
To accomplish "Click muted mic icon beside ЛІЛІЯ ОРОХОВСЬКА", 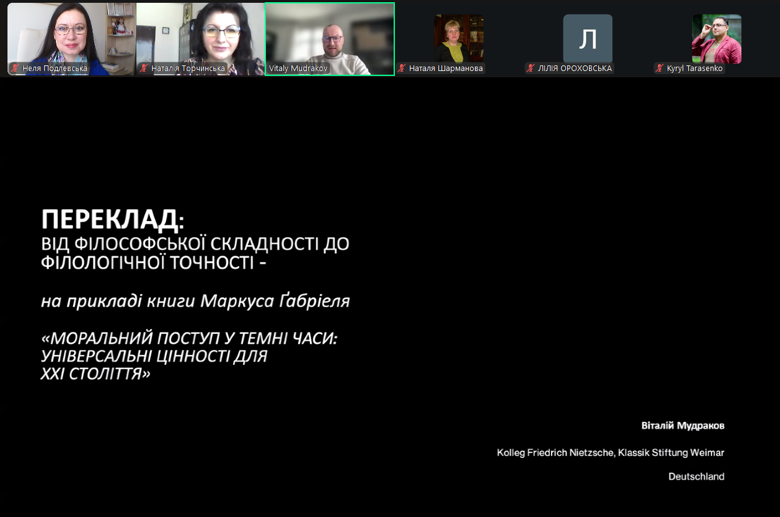I will point(531,68).
